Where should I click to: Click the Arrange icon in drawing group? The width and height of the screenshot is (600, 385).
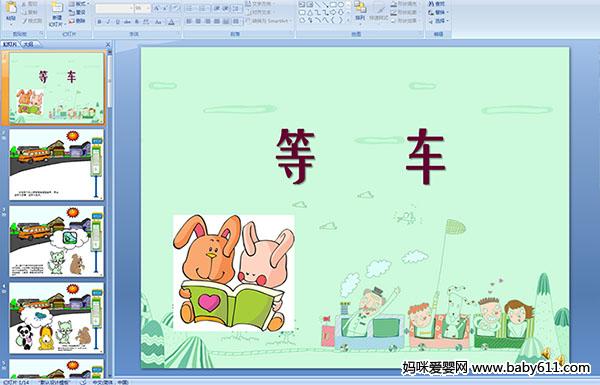pyautogui.click(x=360, y=11)
